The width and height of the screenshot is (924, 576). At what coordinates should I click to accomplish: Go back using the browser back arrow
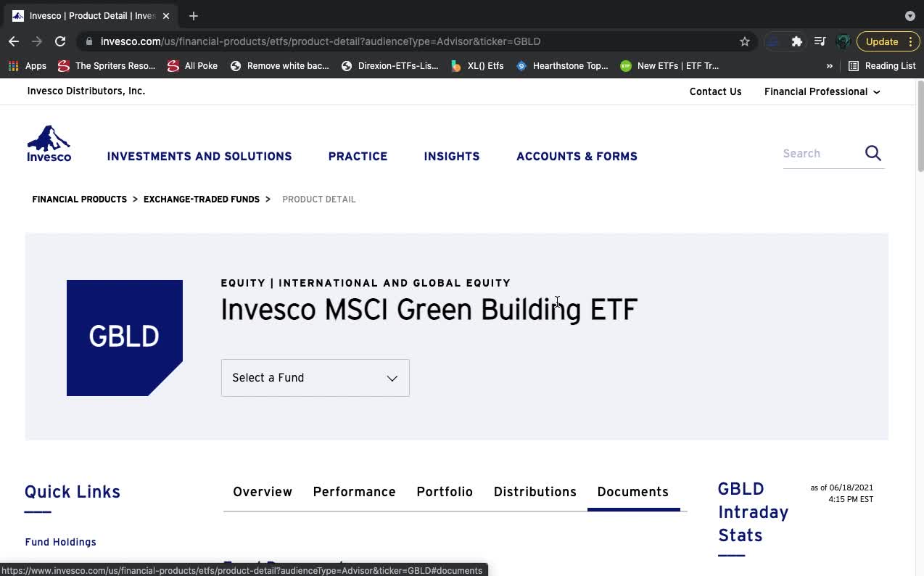point(14,41)
